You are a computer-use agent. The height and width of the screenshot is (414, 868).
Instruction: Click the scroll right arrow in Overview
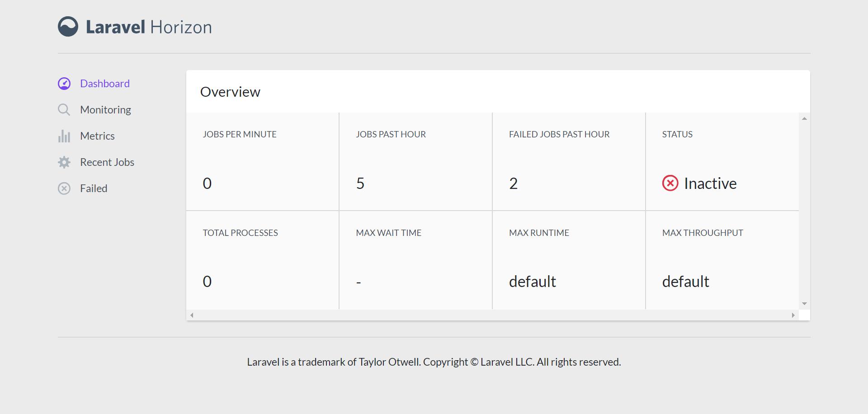pos(793,315)
